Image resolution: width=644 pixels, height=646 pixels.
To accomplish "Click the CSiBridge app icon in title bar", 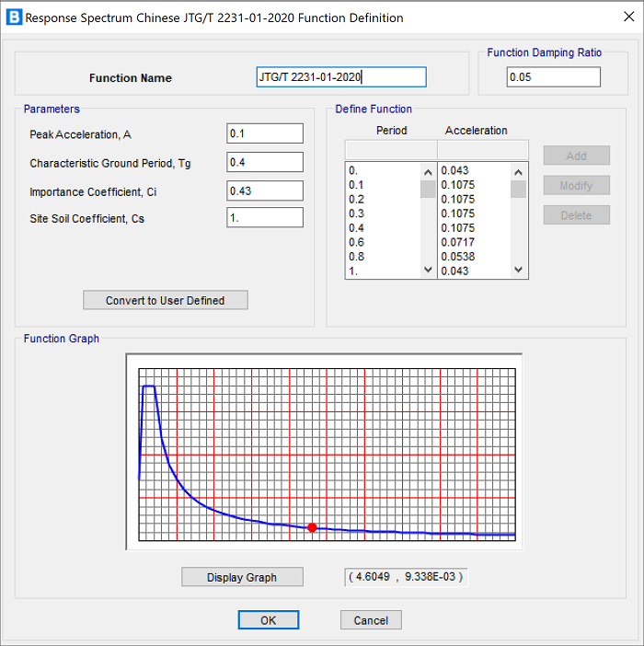I will (14, 17).
